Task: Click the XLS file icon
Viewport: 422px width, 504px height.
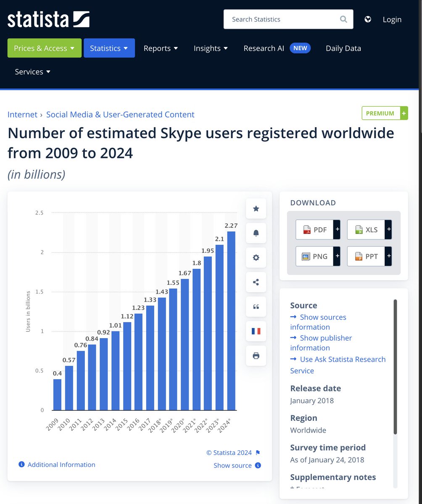Action: click(359, 230)
